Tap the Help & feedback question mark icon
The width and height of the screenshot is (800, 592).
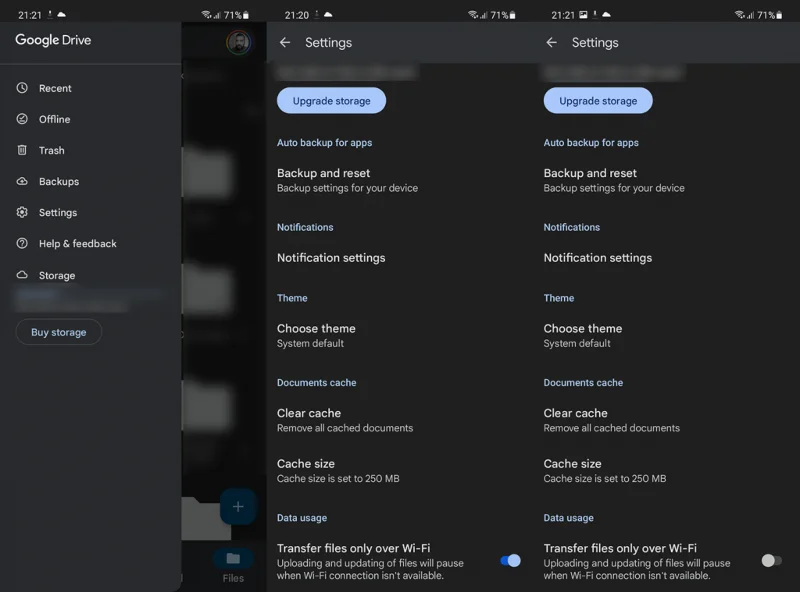(x=22, y=243)
